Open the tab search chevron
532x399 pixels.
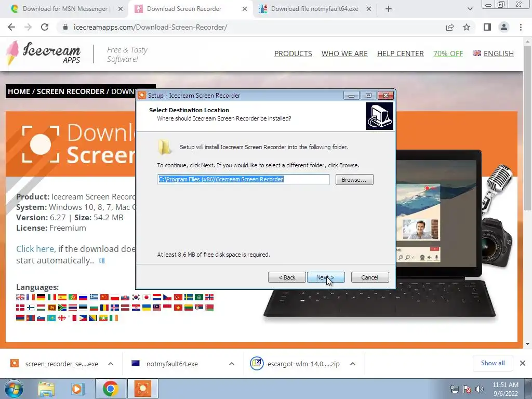[470, 9]
